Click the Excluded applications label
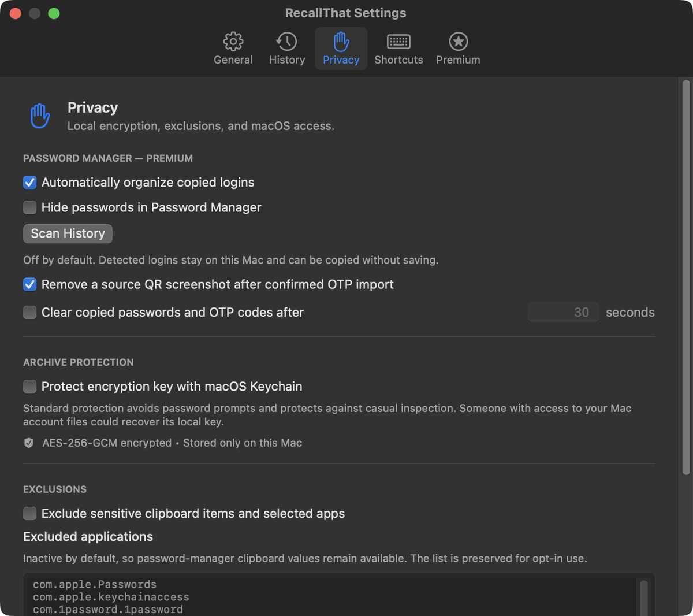The width and height of the screenshot is (693, 616). click(88, 537)
